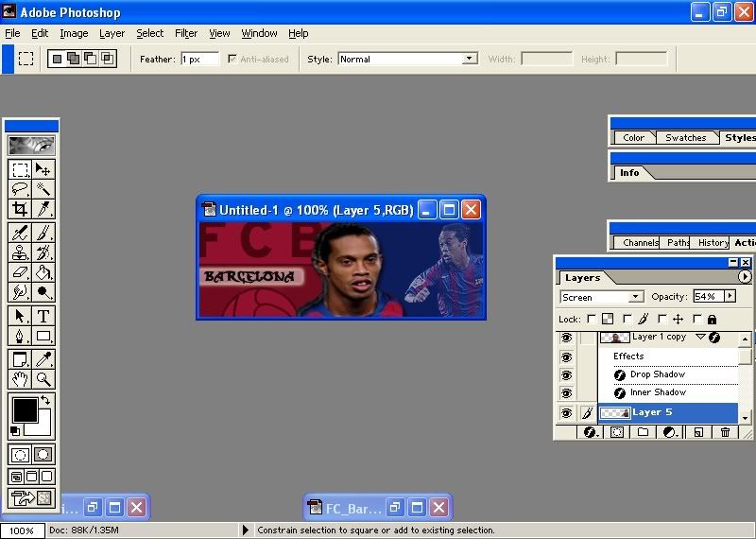Hide the Inner Shadow effect
756x539 pixels.
[566, 393]
